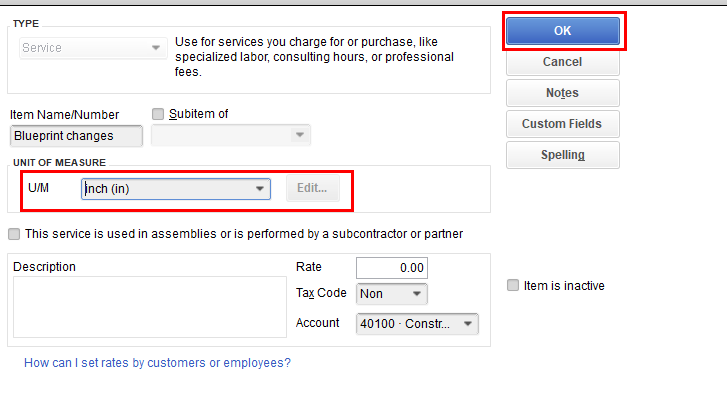
Task: Click the disabled Edit unit button
Action: [312, 189]
